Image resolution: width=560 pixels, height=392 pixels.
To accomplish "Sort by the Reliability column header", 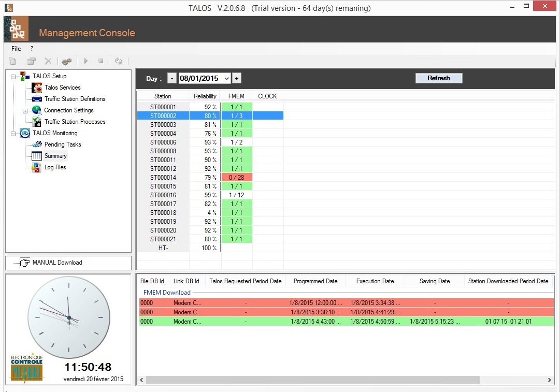I will pyautogui.click(x=205, y=96).
